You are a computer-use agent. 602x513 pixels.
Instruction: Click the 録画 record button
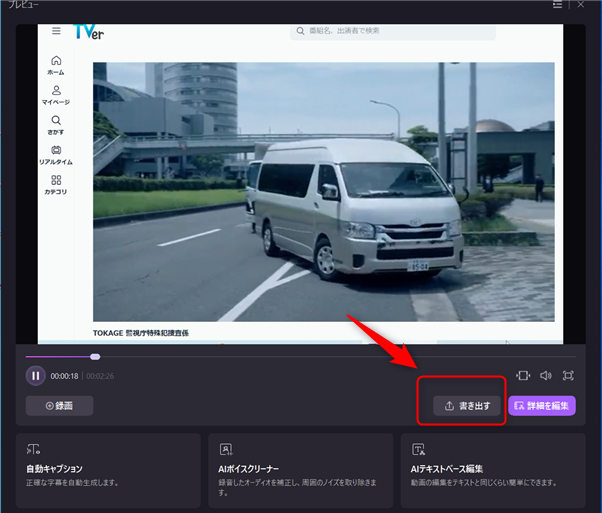tap(60, 406)
